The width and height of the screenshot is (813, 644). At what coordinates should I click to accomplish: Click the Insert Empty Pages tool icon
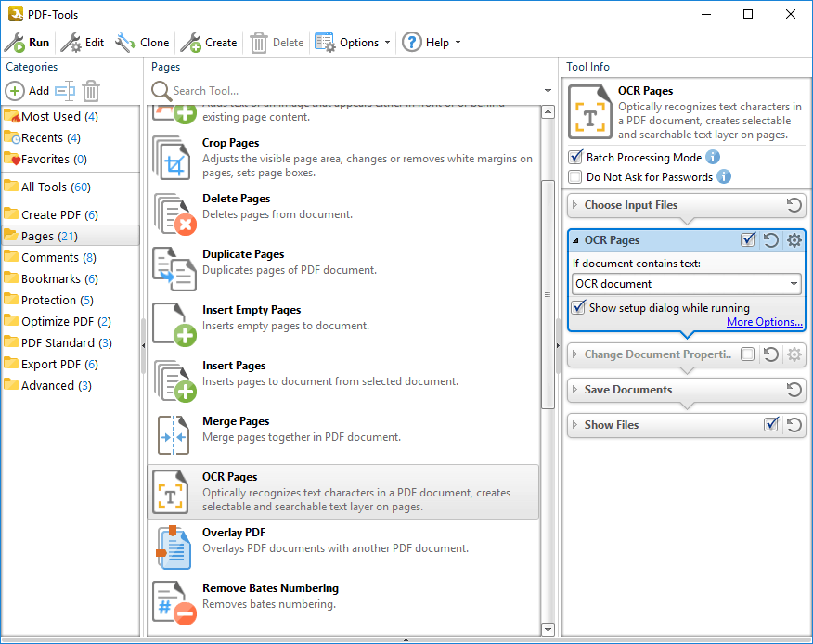[x=174, y=325]
